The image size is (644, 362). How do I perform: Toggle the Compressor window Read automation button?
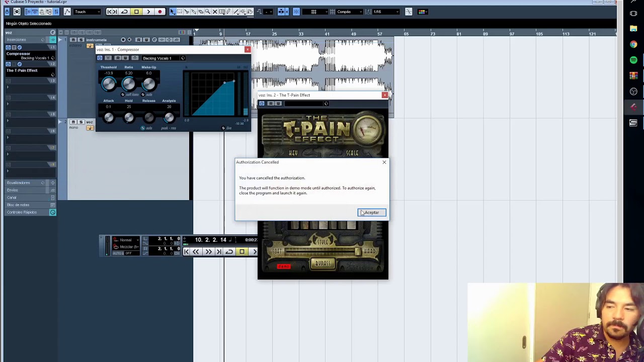(x=117, y=58)
